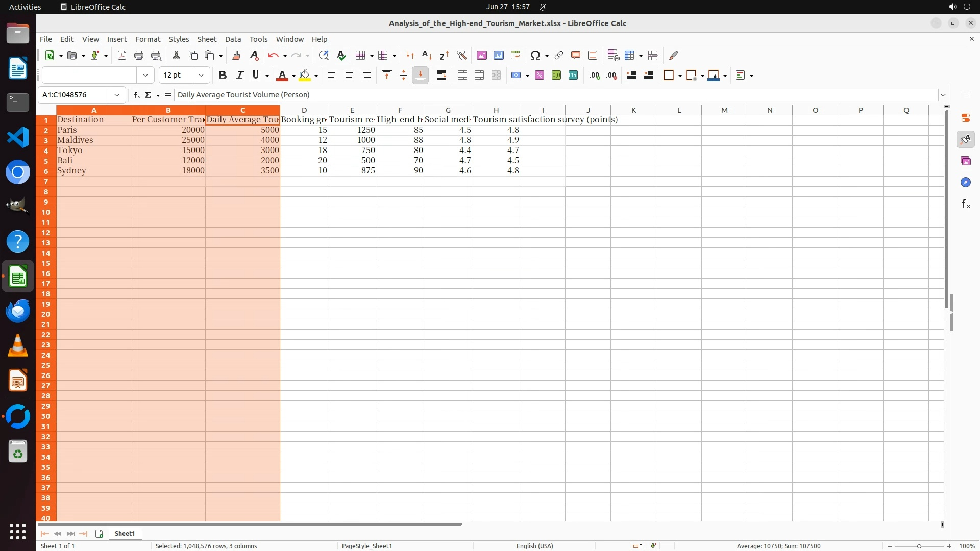980x551 pixels.
Task: Click the zoom slider handle
Action: click(x=919, y=546)
